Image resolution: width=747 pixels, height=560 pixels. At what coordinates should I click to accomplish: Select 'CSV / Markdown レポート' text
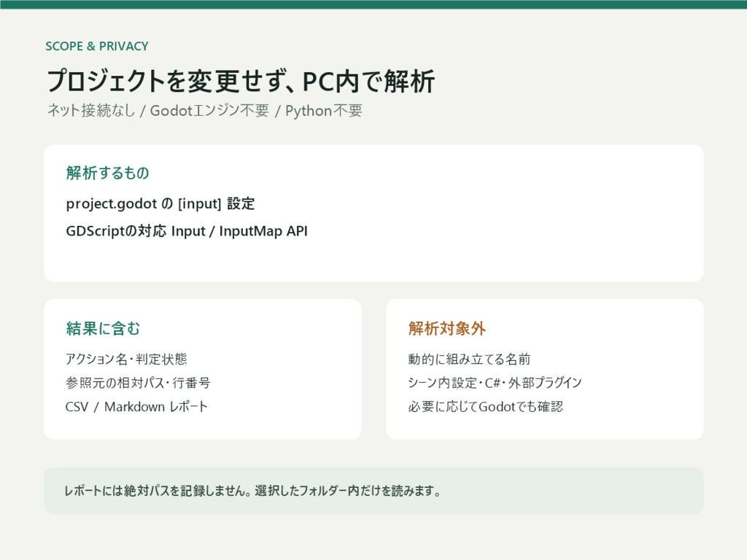tap(136, 407)
